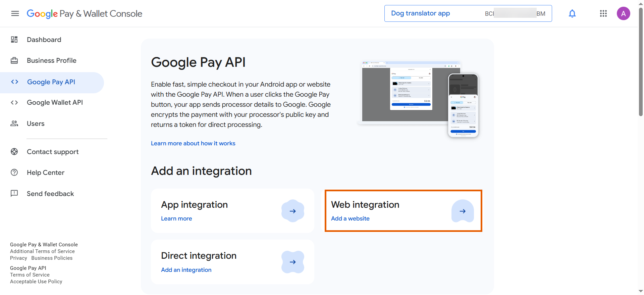Viewport: 644px width, 295px height.
Task: Open the hamburger main menu
Action: click(x=15, y=13)
